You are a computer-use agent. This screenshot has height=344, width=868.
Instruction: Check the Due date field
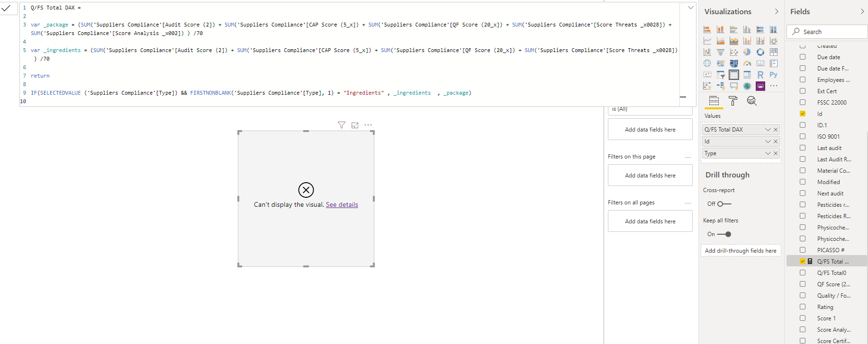(x=803, y=57)
